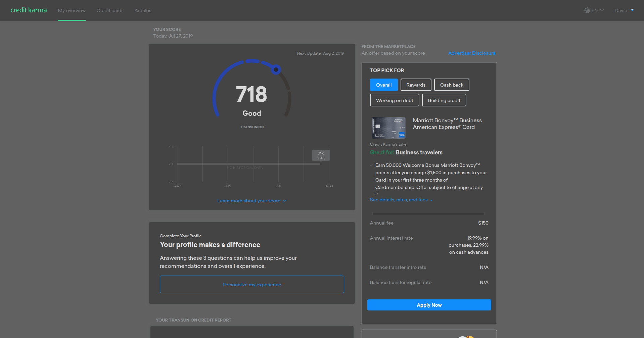Click the Marriott Bonvoy Business card title

(447, 124)
